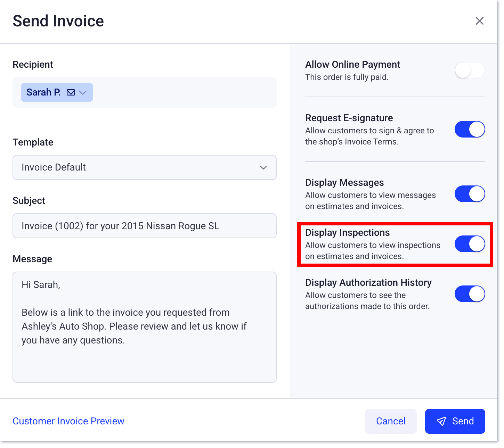Enable Allow Online Payment
The width and height of the screenshot is (504, 448).
(470, 70)
